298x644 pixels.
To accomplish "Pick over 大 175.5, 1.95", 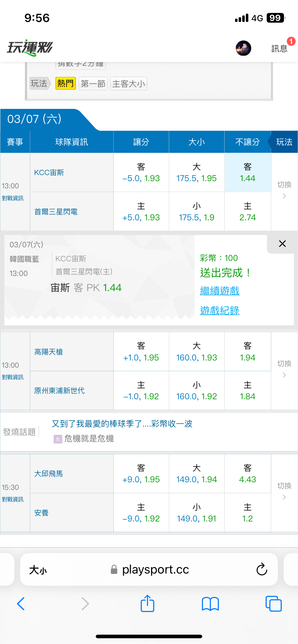I will tap(197, 172).
